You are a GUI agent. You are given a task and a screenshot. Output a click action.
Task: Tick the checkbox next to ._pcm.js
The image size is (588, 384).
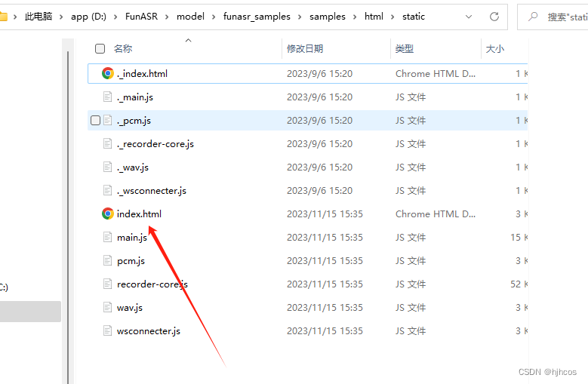96,120
